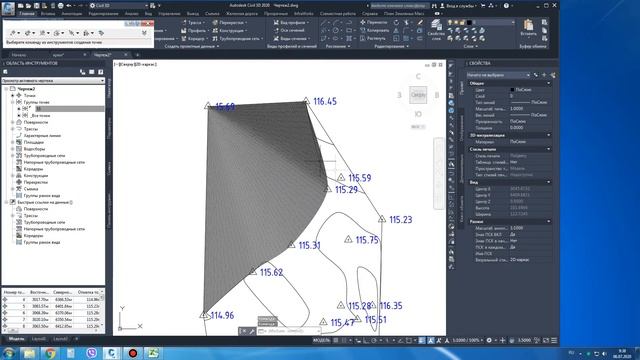Expand the Съемка node in the tree
Viewport: 640px width, 360px height.
click(13, 189)
